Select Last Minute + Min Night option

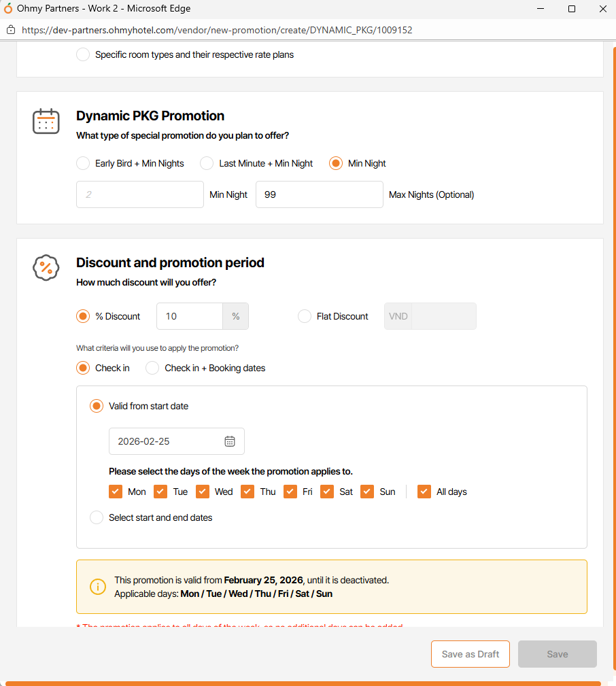point(207,163)
